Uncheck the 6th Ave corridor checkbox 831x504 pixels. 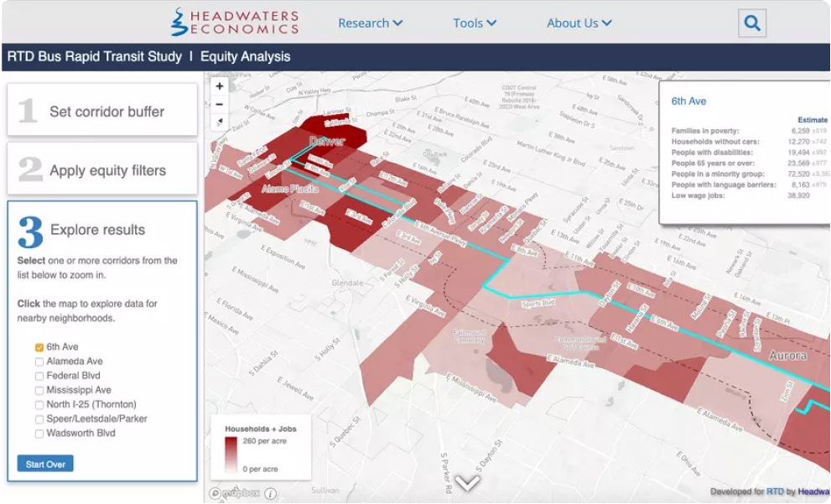pos(39,347)
